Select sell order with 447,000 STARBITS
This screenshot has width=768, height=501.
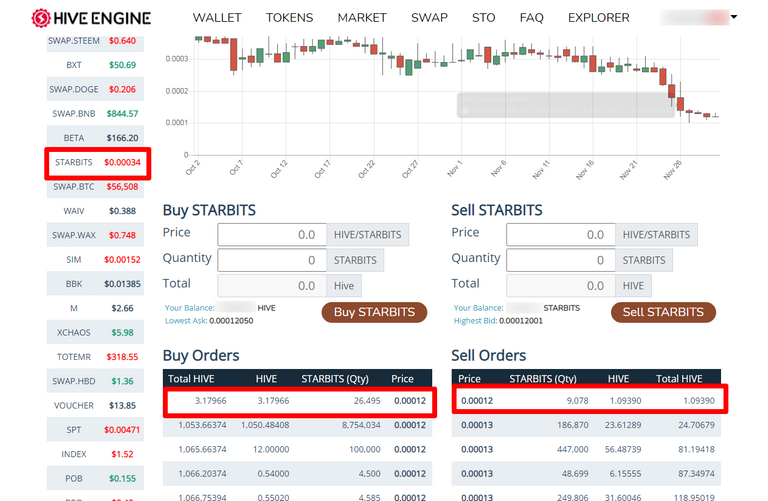point(586,449)
